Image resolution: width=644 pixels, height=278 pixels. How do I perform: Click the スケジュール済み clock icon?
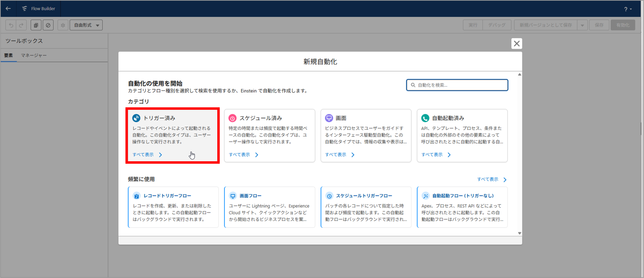[x=233, y=118]
